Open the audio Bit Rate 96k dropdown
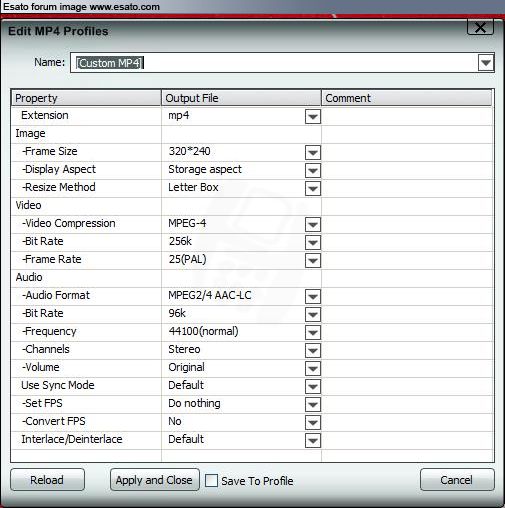 [313, 315]
